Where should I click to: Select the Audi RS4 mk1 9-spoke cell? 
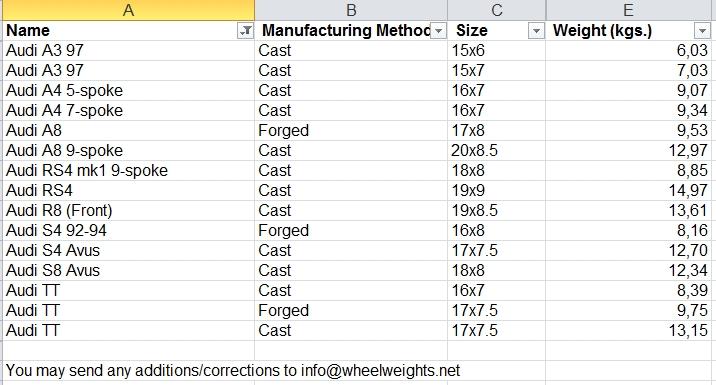click(129, 170)
